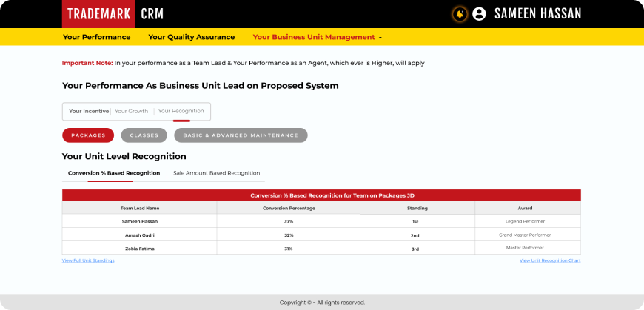The height and width of the screenshot is (310, 644).
Task: Choose Basic & Advanced Maintenance button
Action: tap(241, 135)
